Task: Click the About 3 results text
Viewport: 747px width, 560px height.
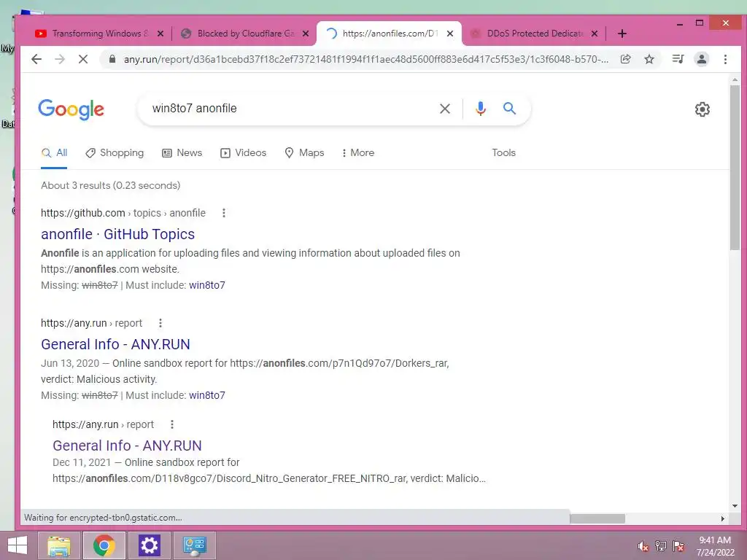Action: coord(111,185)
